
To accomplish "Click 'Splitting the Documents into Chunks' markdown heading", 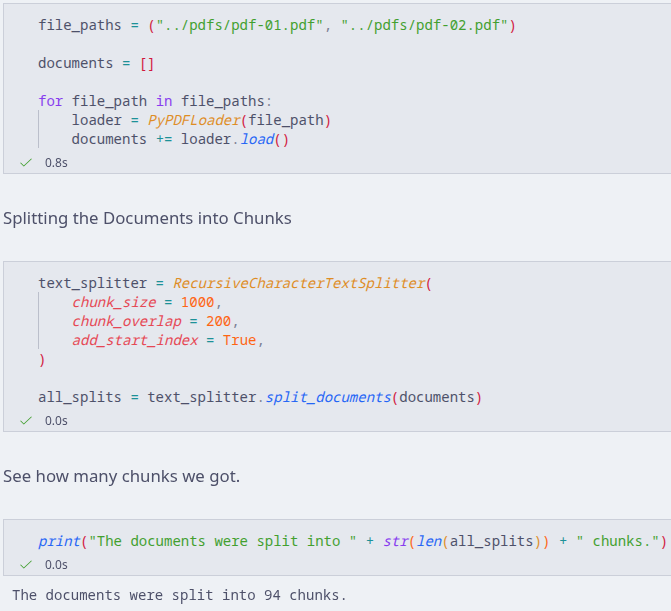I will pos(147,218).
